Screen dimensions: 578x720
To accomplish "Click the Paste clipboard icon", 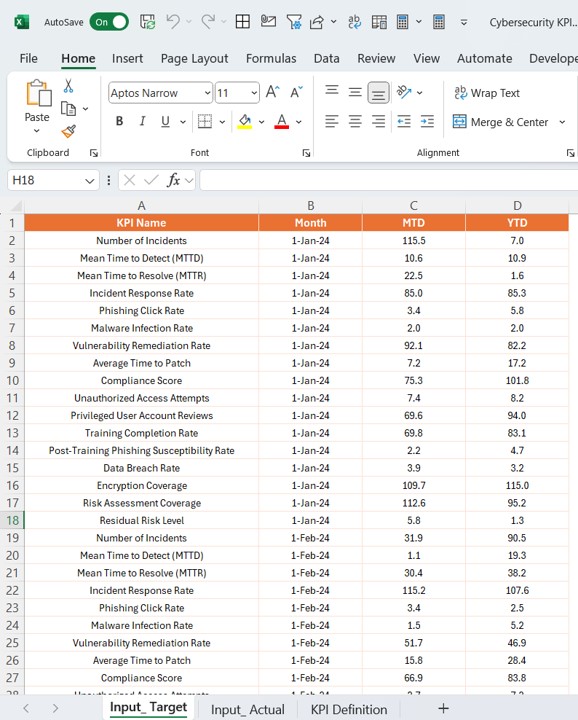I will (38, 93).
